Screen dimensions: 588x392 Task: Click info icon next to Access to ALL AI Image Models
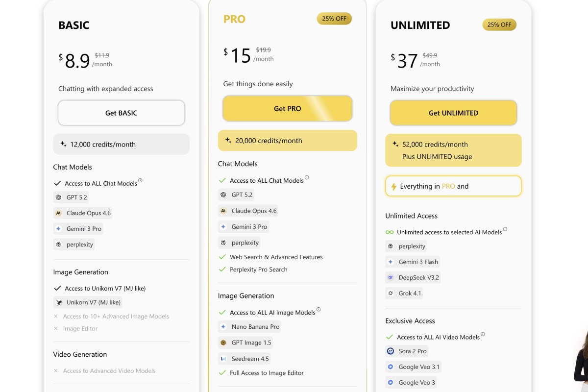[318, 310]
